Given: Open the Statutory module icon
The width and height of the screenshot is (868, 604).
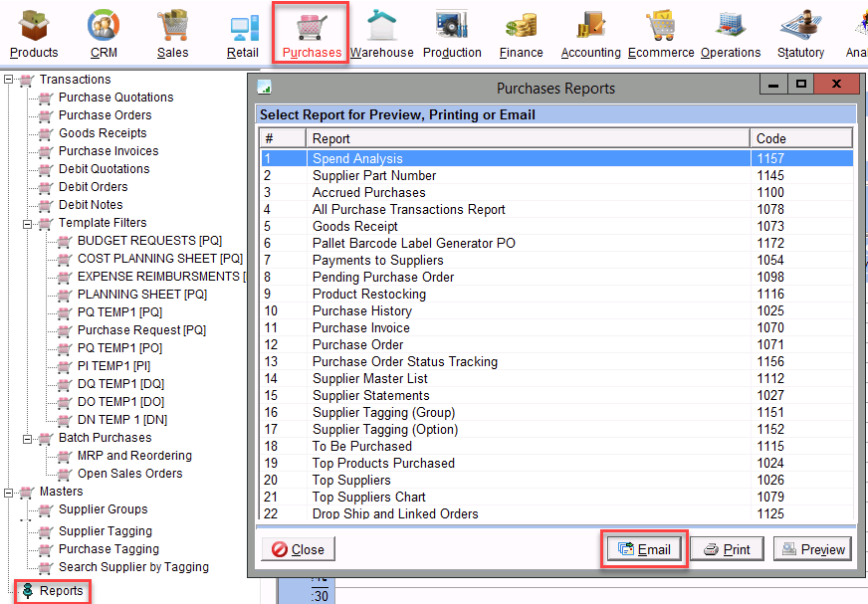Looking at the screenshot, I should [800, 32].
